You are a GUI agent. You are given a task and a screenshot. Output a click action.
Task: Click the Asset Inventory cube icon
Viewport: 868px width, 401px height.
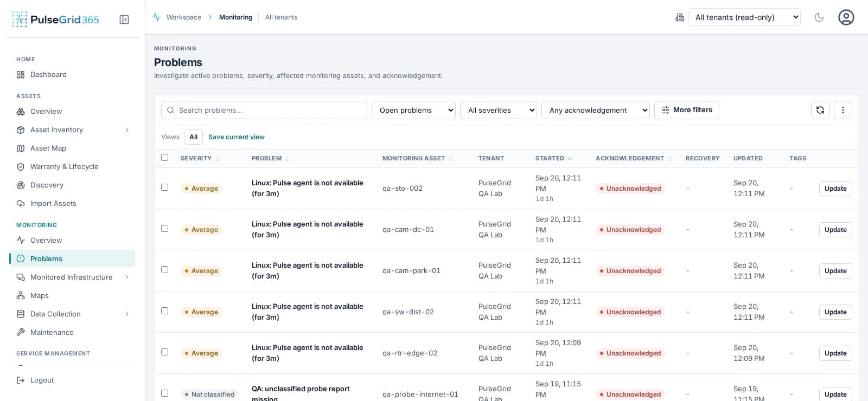tap(21, 130)
